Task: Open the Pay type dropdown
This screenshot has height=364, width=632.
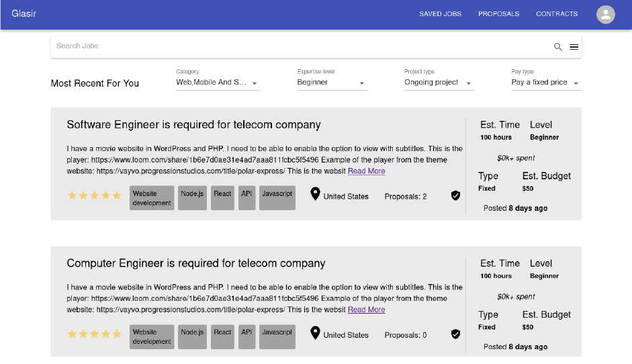Action: pyautogui.click(x=546, y=83)
